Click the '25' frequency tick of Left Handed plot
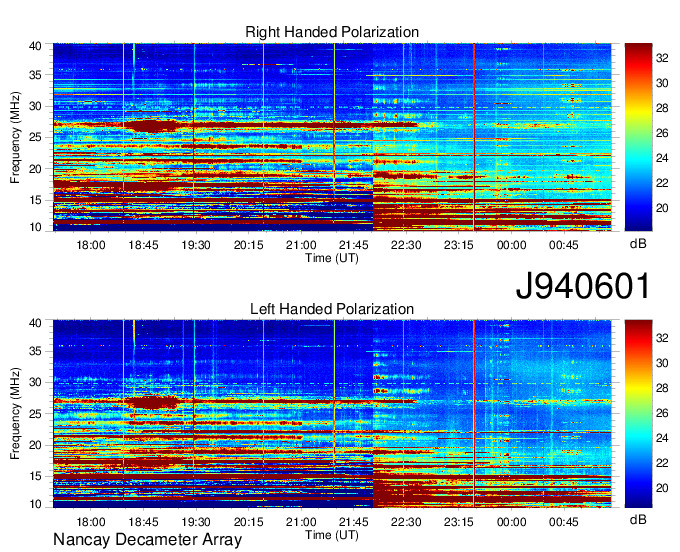Screen dimensions: 680x552 point(36,414)
